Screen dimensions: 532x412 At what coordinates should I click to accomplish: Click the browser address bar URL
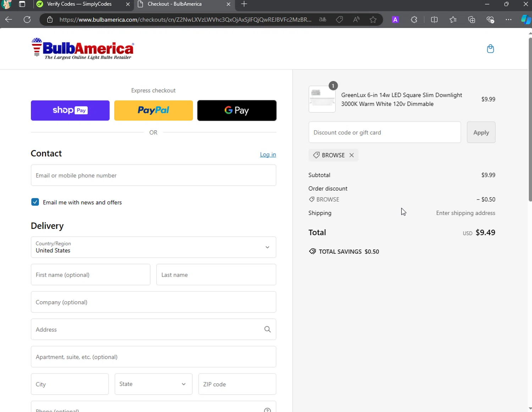point(185,20)
